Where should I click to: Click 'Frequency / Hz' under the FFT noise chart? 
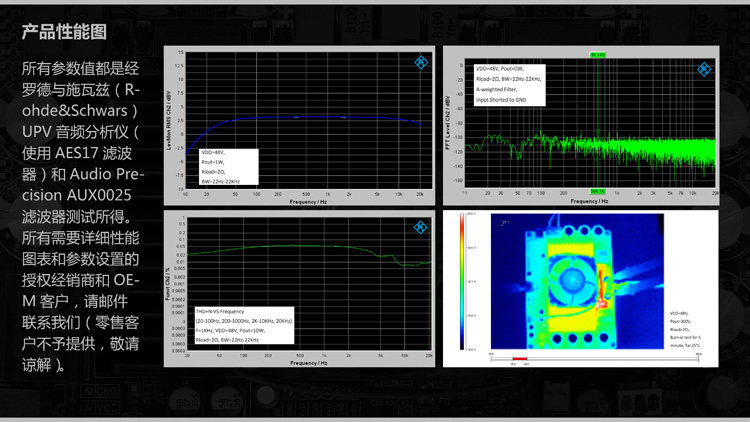(x=589, y=201)
